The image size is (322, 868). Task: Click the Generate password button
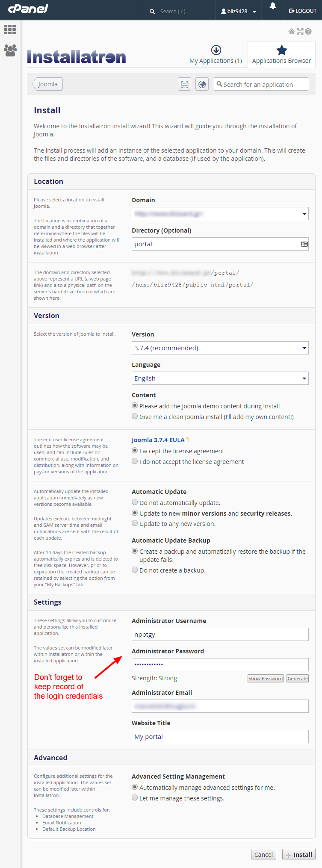point(298,679)
